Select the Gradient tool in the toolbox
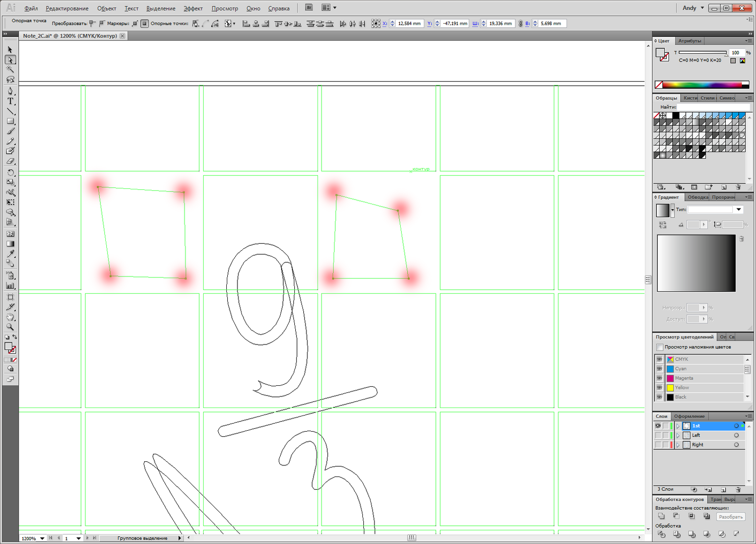756x544 pixels. tap(10, 244)
